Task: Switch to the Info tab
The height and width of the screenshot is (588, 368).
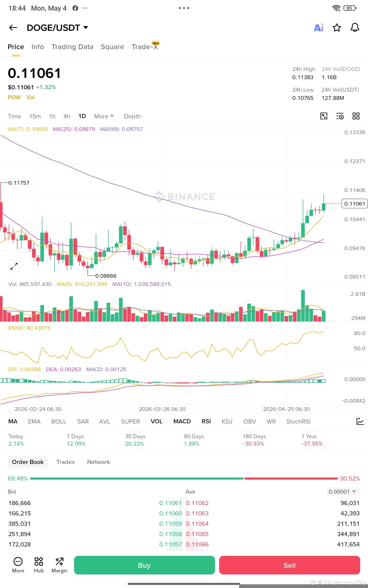Action: [37, 47]
